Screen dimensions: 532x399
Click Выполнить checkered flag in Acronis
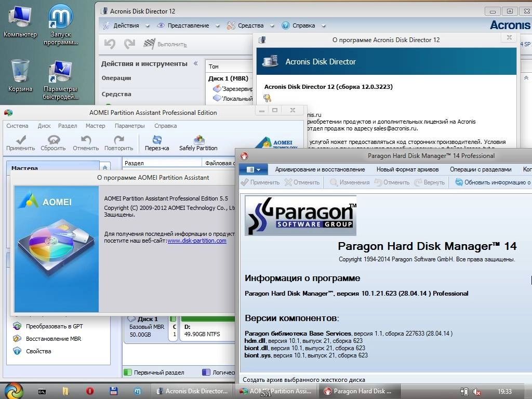165,44
